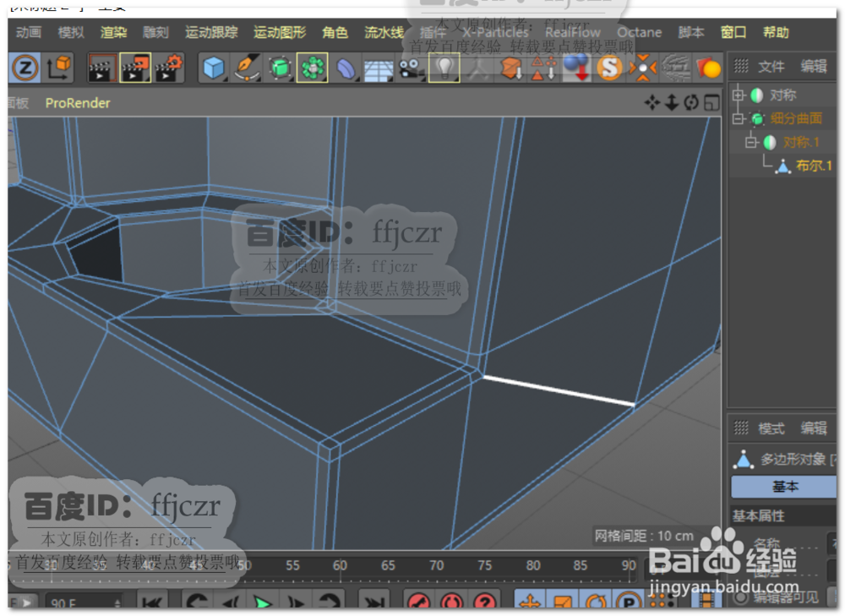Click the blue spheres red arrow icon
The height and width of the screenshot is (616, 845).
pyautogui.click(x=576, y=68)
